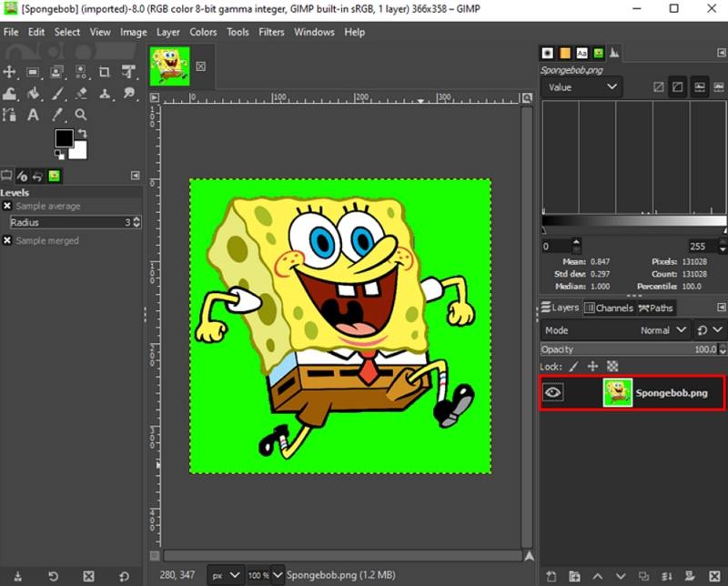728x586 pixels.
Task: Open the Windows menu
Action: 314,32
